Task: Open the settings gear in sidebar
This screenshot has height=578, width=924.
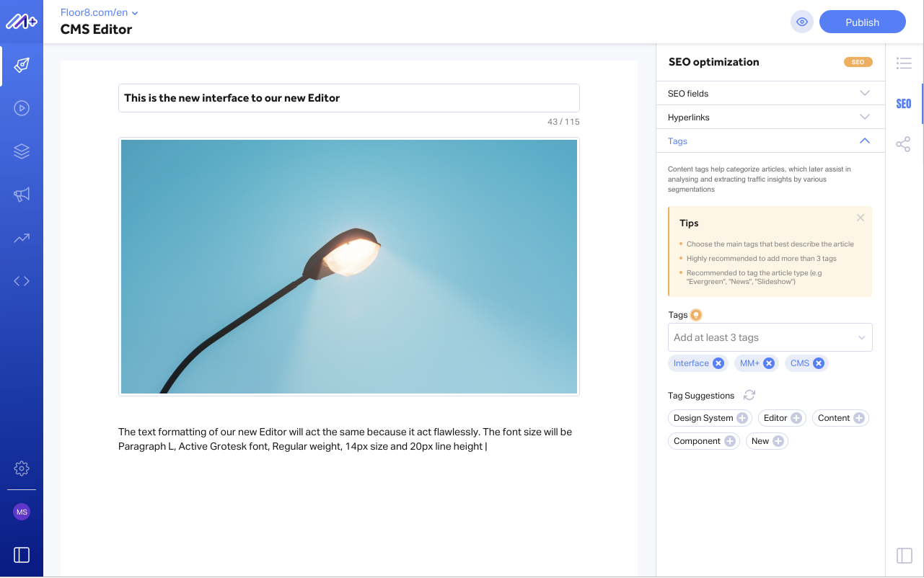Action: (x=22, y=468)
